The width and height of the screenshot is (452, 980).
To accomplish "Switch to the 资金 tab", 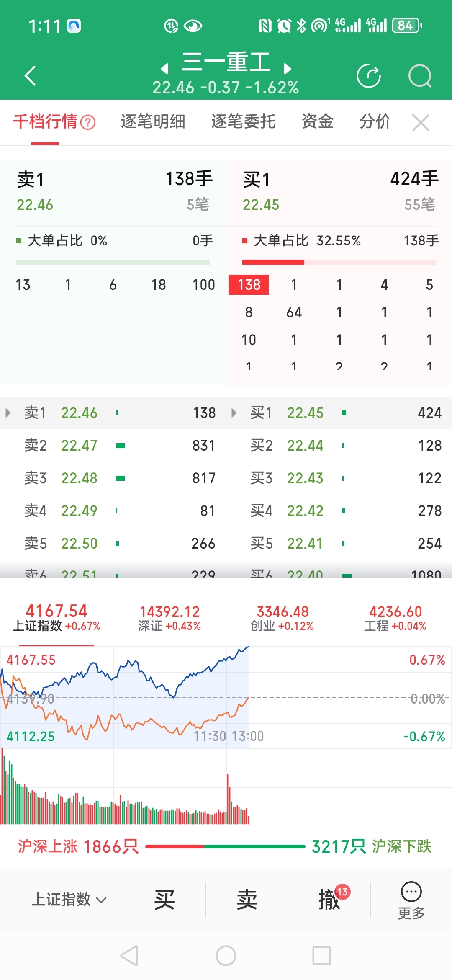I will tap(317, 122).
